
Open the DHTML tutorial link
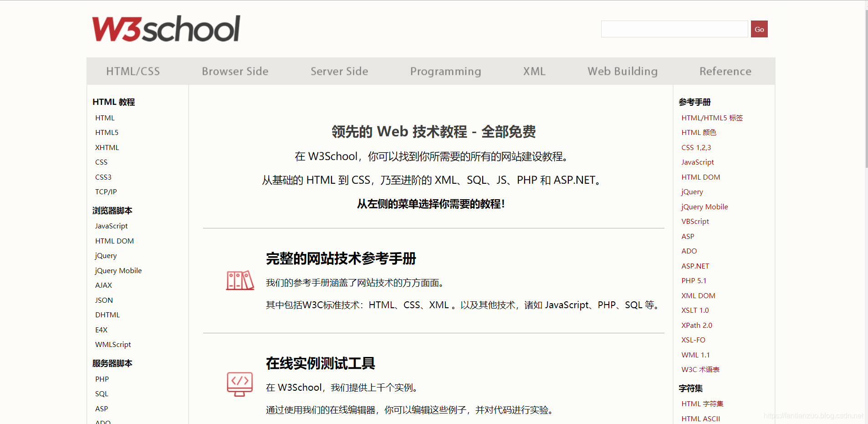click(107, 315)
